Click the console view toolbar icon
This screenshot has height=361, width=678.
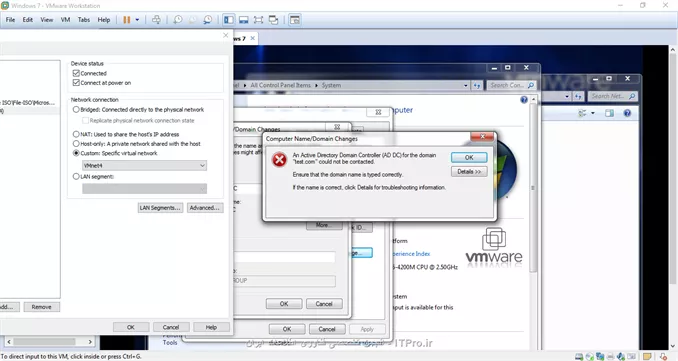coord(295,20)
